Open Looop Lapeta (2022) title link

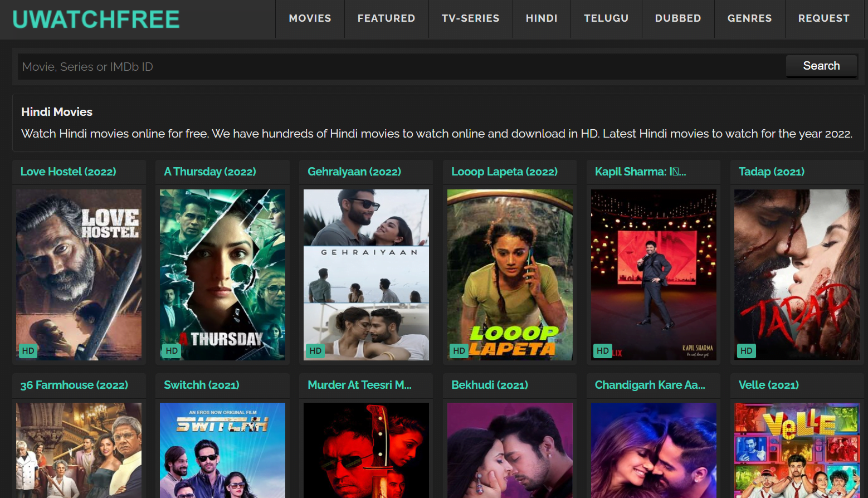pyautogui.click(x=504, y=172)
